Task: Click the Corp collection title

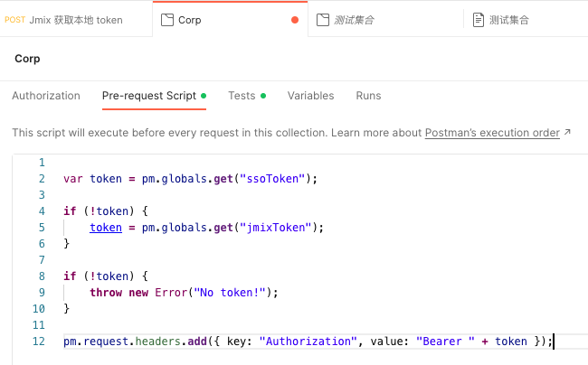Action: [x=27, y=59]
